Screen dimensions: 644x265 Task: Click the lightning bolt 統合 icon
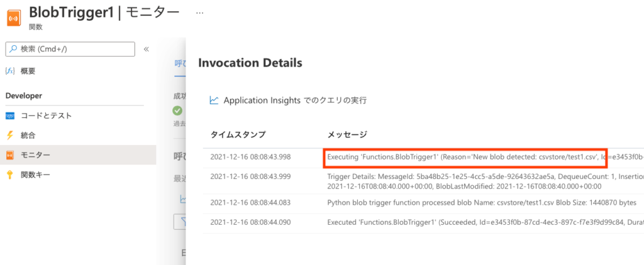tap(10, 136)
